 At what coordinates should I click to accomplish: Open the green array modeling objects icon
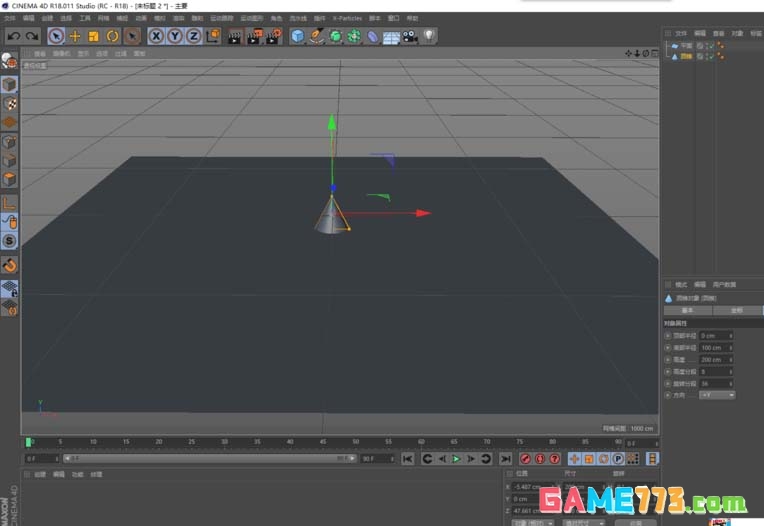click(x=354, y=36)
